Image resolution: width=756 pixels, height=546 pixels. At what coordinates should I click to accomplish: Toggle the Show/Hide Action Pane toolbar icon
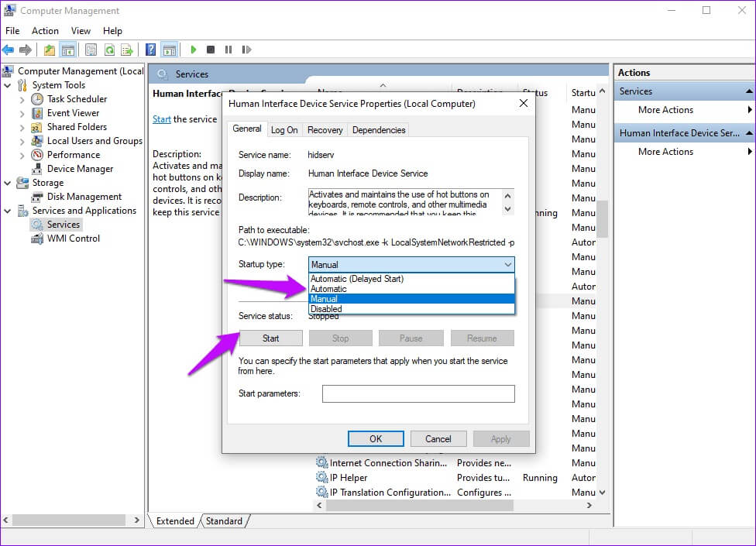(x=169, y=50)
